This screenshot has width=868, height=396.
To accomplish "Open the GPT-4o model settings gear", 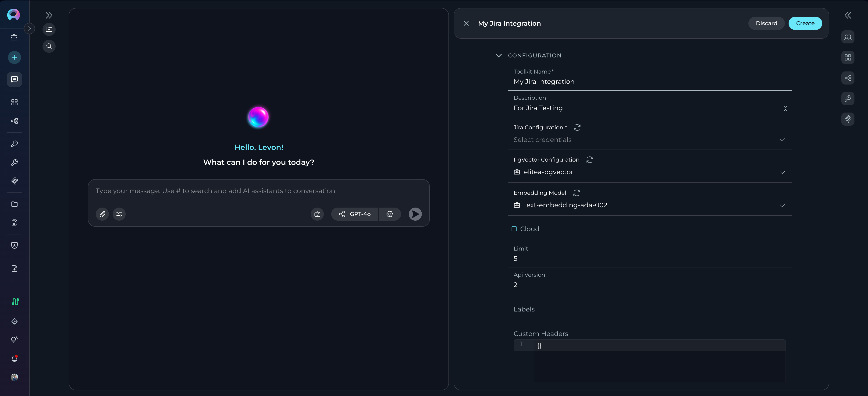I will [390, 214].
